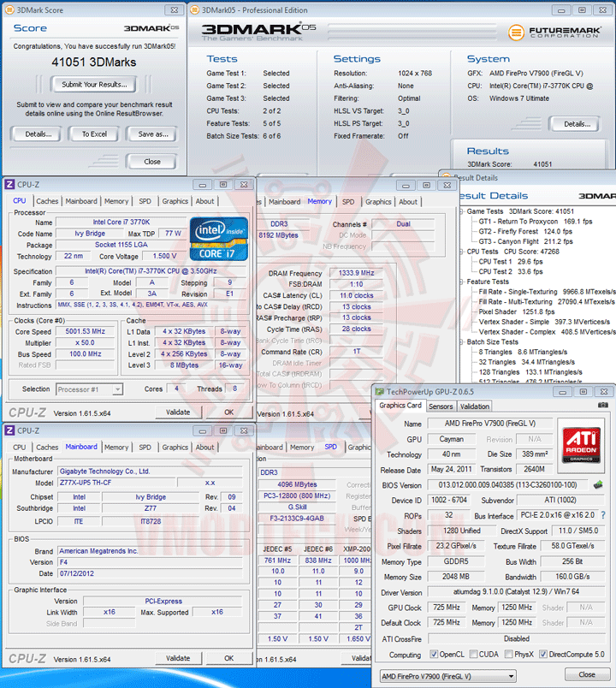Click the GPU-Z title bar icon

pos(380,392)
